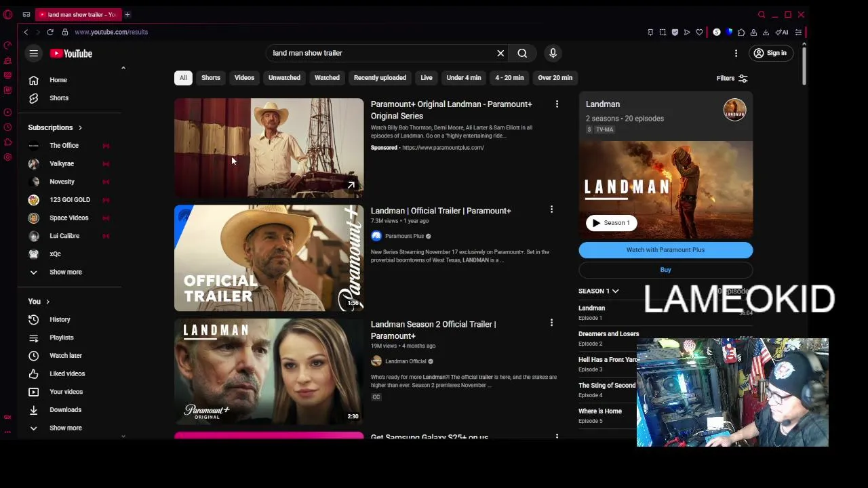Open Opera downloads toolbar icon
This screenshot has height=488, width=868.
pos(766,32)
